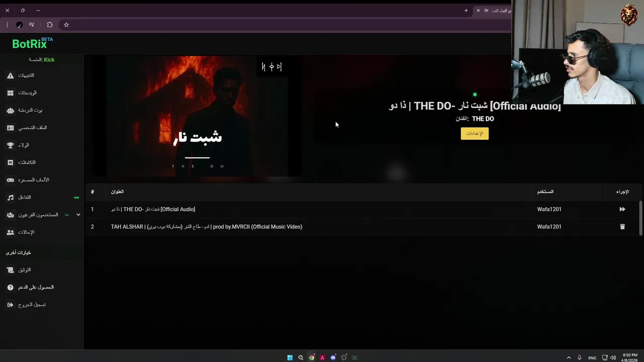Click the middle player control icon
This screenshot has height=362, width=644.
[x=272, y=67]
